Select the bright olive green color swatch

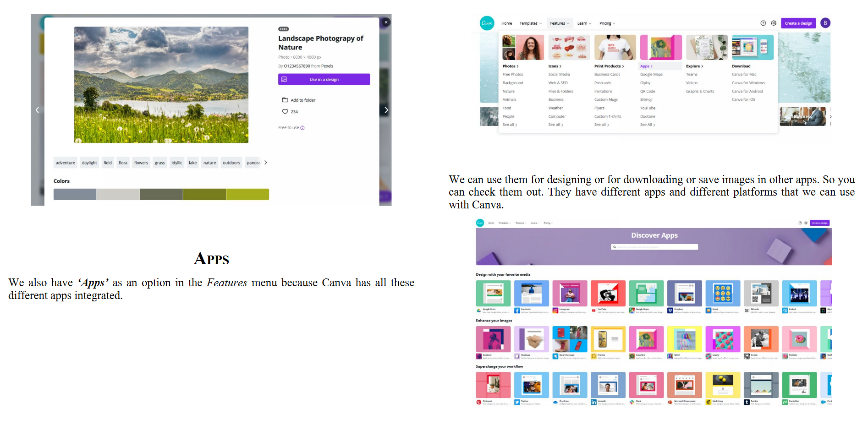(x=247, y=195)
